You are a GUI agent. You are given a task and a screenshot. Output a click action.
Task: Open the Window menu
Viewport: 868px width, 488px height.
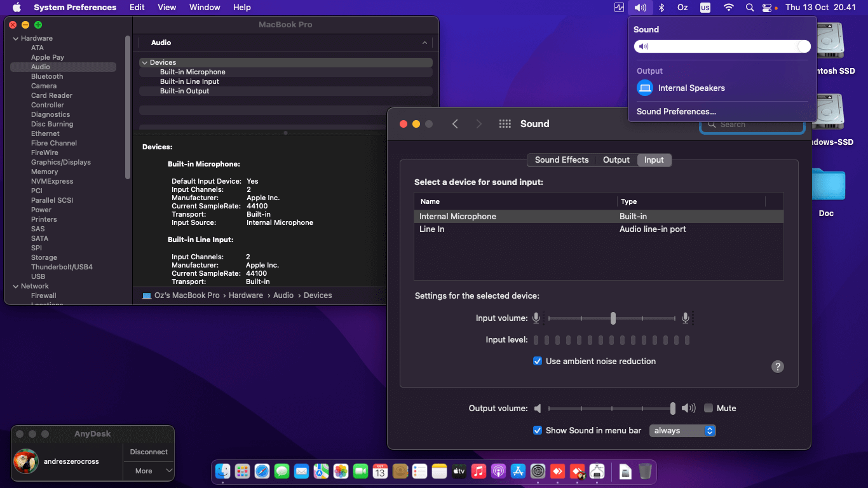pyautogui.click(x=205, y=8)
